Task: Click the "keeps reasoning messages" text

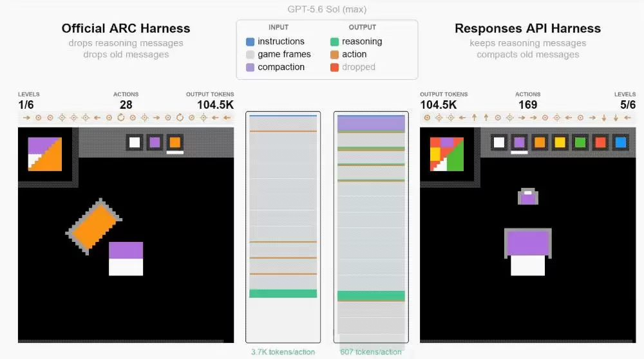Action: point(528,43)
